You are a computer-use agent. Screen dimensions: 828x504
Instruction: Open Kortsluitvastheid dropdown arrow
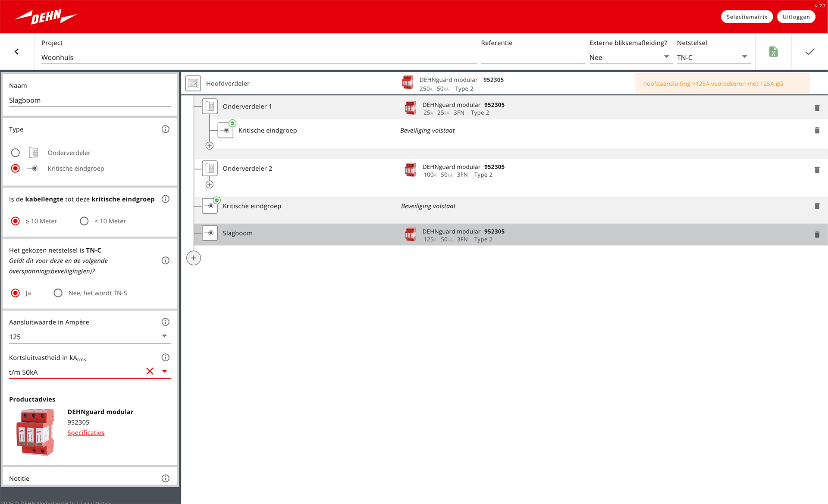164,371
